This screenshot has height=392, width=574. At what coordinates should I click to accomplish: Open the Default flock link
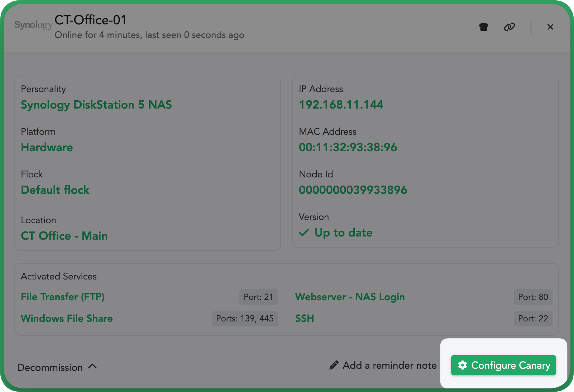(x=55, y=190)
